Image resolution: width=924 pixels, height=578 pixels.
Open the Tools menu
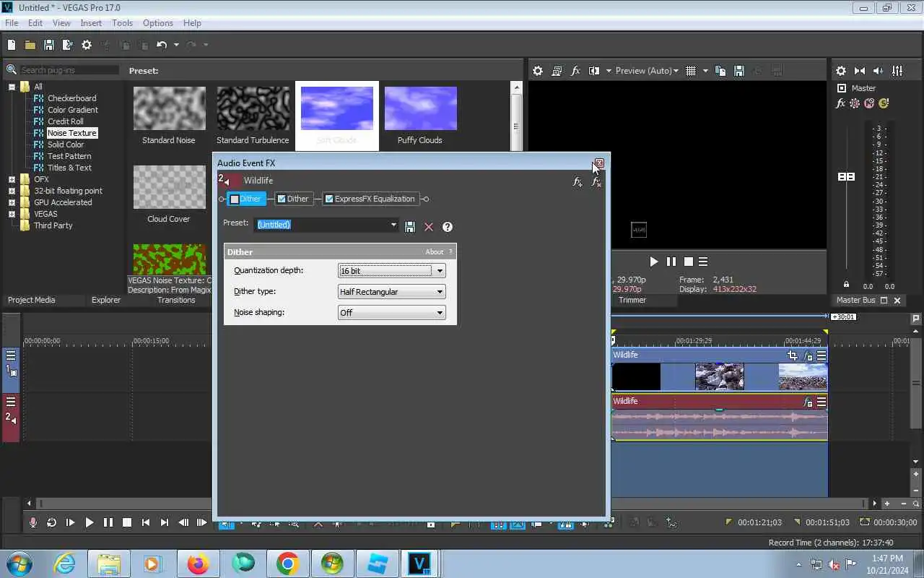pos(122,23)
